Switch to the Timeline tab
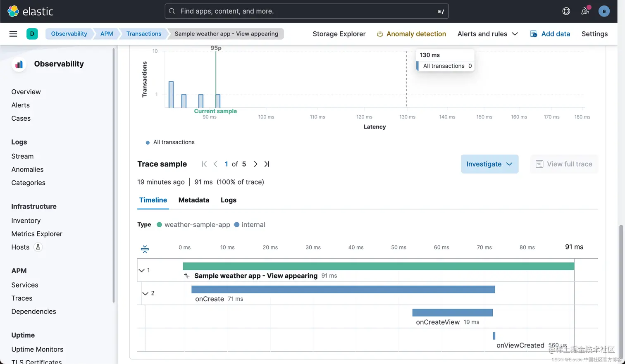 coord(153,200)
